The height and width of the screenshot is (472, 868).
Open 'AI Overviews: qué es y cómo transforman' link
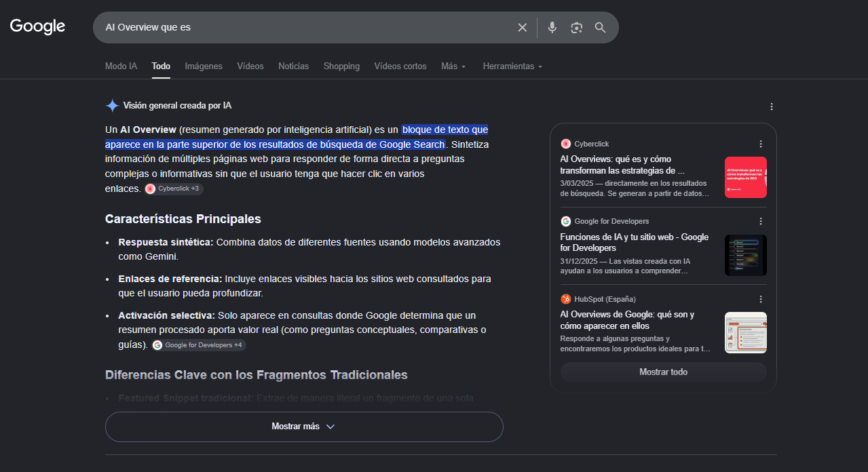[622, 165]
